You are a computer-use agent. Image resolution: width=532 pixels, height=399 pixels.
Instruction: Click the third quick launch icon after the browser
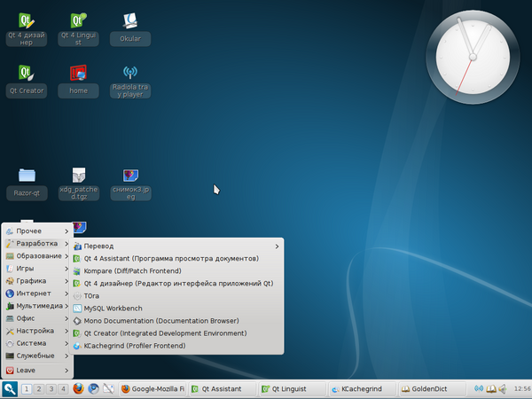[108, 389]
